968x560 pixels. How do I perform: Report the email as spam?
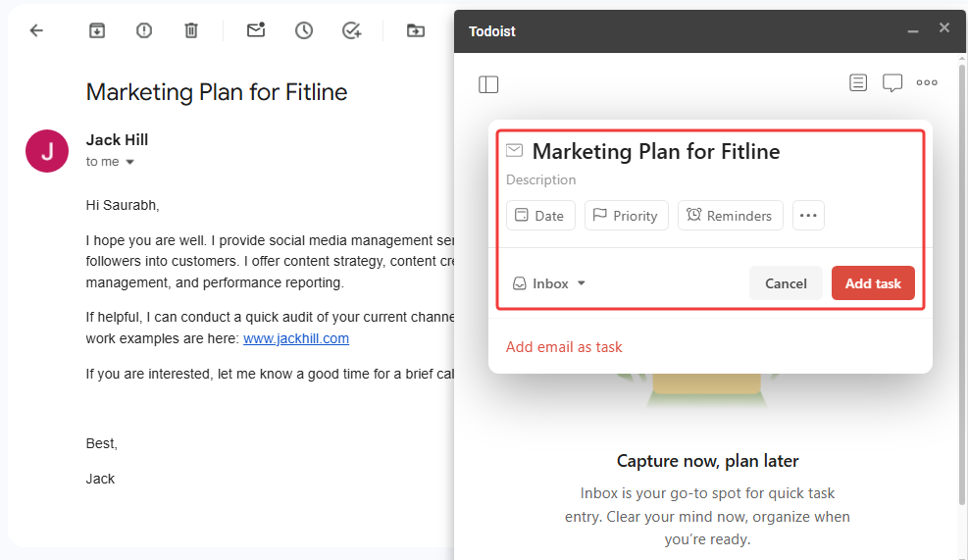click(x=144, y=30)
